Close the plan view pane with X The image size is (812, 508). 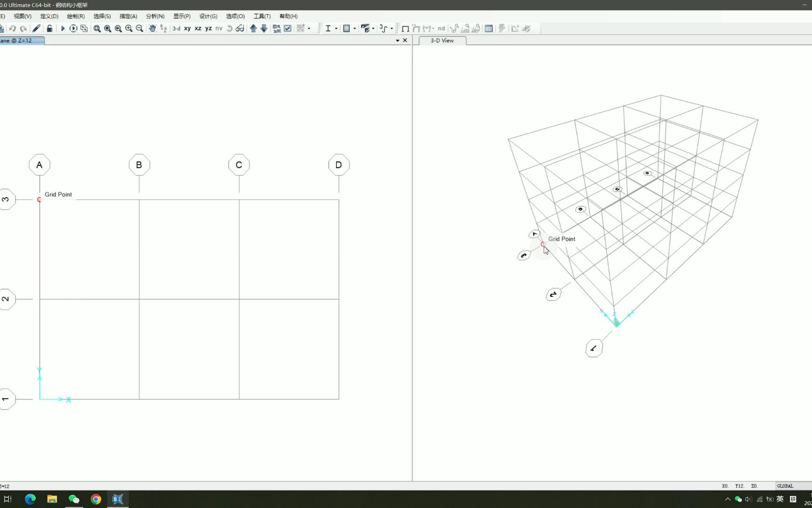405,40
